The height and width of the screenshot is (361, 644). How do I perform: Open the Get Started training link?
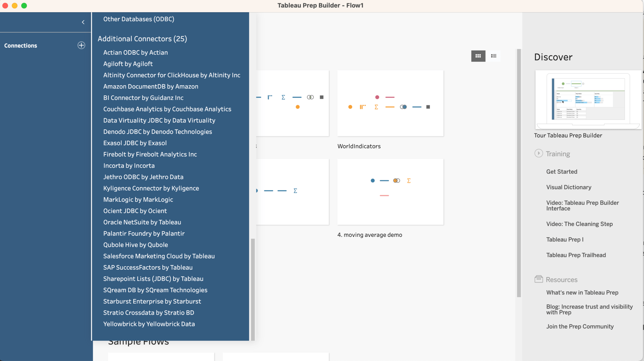tap(562, 171)
